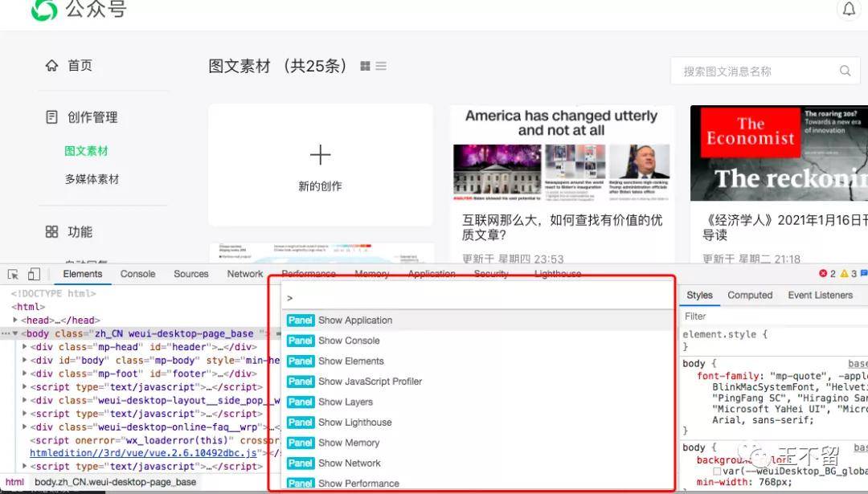Click the notification bell icon

click(849, 9)
